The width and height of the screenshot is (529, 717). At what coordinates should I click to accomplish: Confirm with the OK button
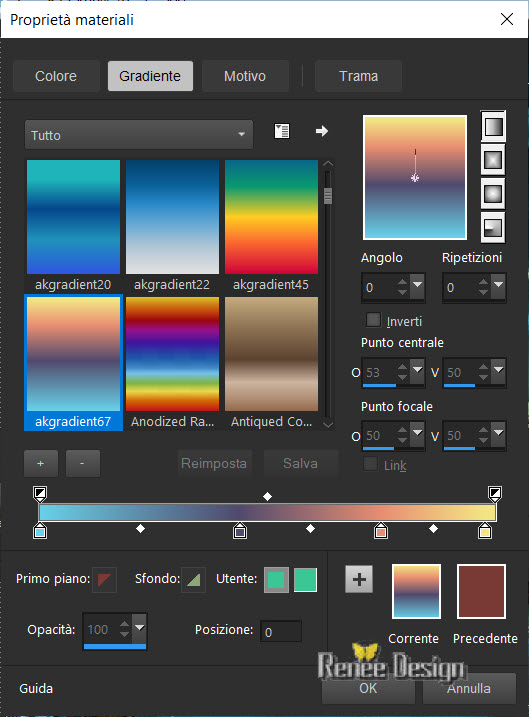click(x=369, y=688)
